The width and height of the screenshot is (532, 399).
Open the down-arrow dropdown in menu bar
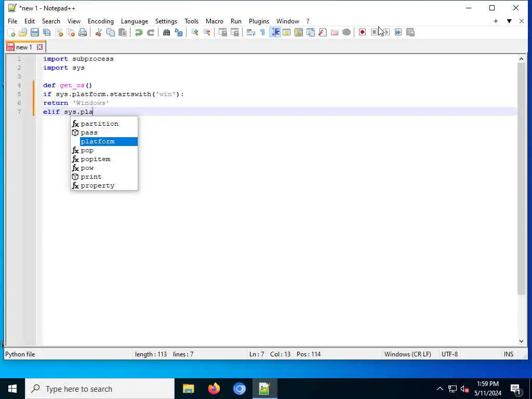509,21
